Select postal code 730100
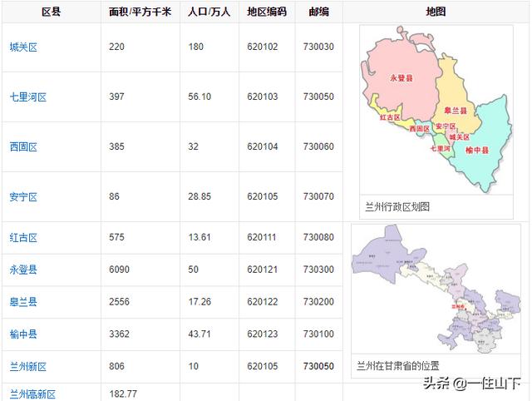This screenshot has width=532, height=401. [318, 334]
